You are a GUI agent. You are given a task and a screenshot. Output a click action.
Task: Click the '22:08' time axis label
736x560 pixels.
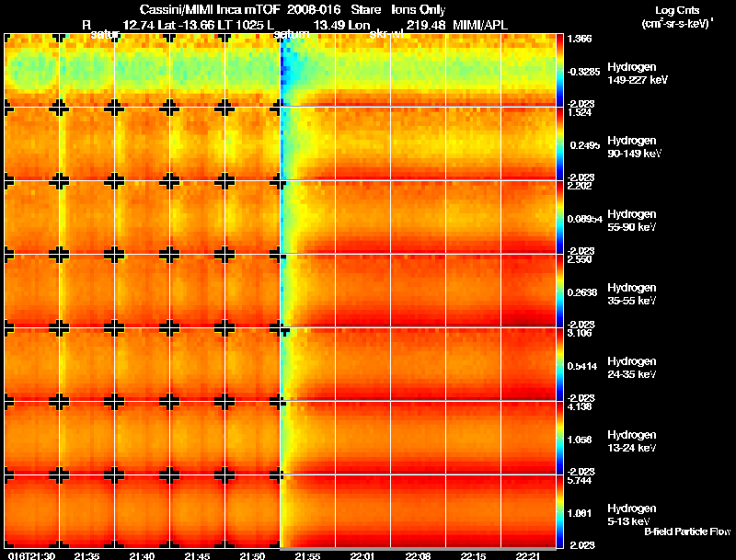click(x=419, y=555)
